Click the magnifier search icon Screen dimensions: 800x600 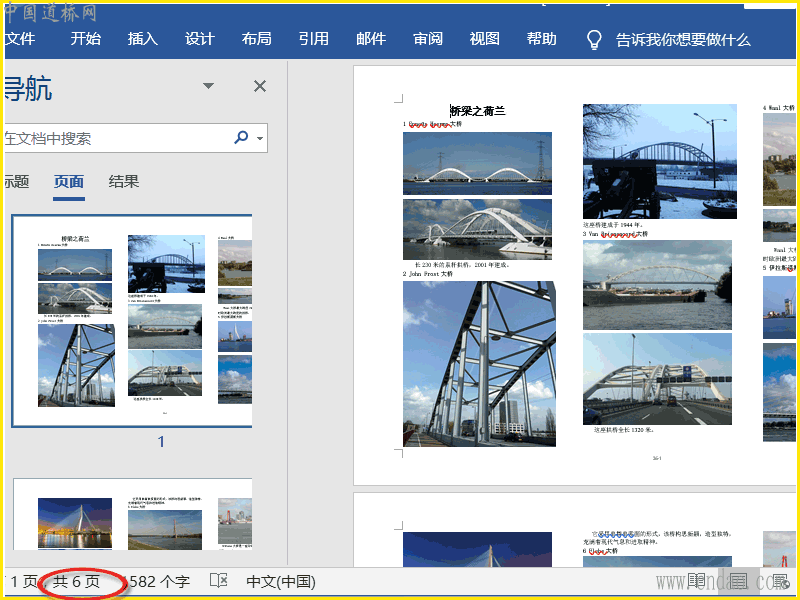241,137
